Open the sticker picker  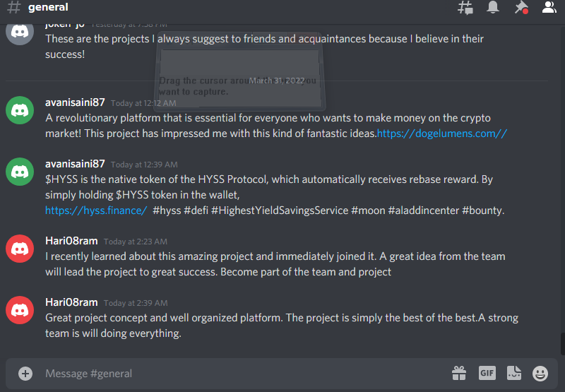click(514, 373)
